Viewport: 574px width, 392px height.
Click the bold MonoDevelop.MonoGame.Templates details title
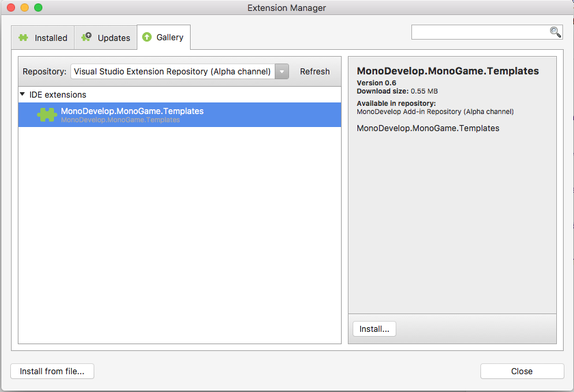[448, 71]
